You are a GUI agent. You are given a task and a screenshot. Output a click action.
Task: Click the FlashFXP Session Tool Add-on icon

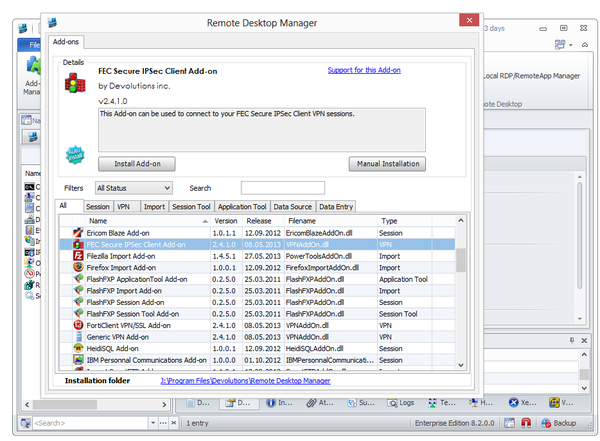(x=78, y=313)
